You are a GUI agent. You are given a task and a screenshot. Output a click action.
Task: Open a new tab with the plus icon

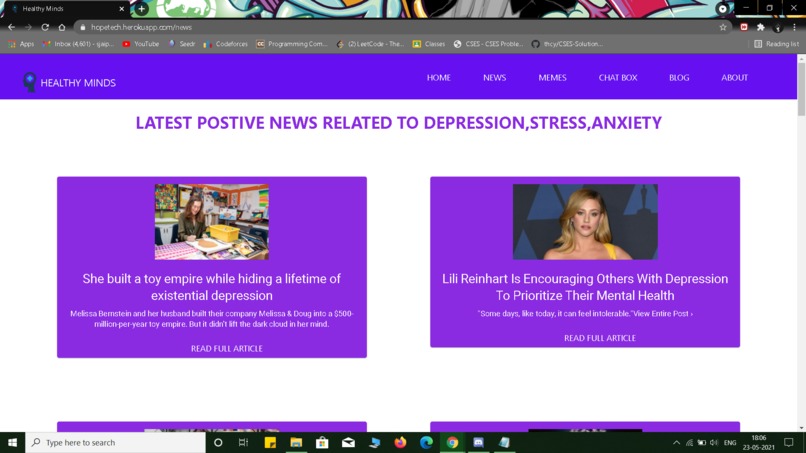coord(141,9)
